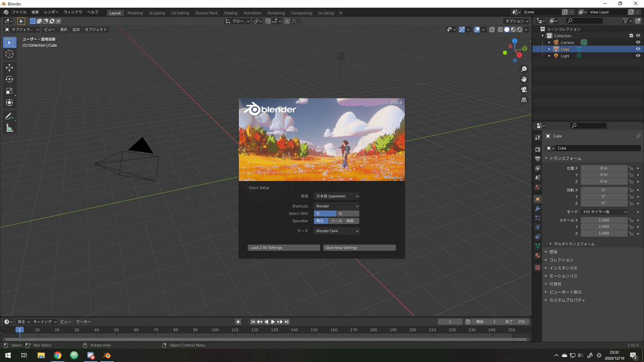Click the 位置 X value field
This screenshot has height=362, width=644.
tap(604, 168)
